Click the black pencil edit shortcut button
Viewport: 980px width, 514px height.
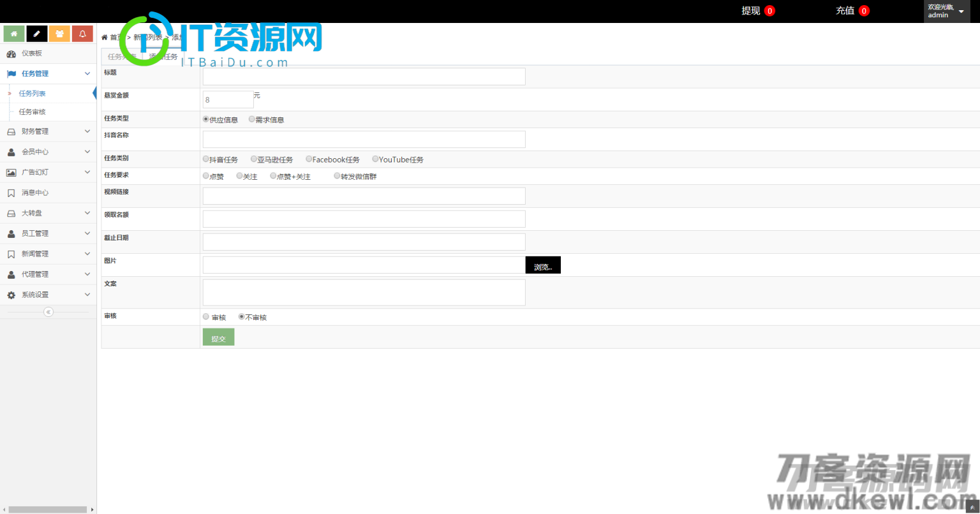[x=37, y=34]
